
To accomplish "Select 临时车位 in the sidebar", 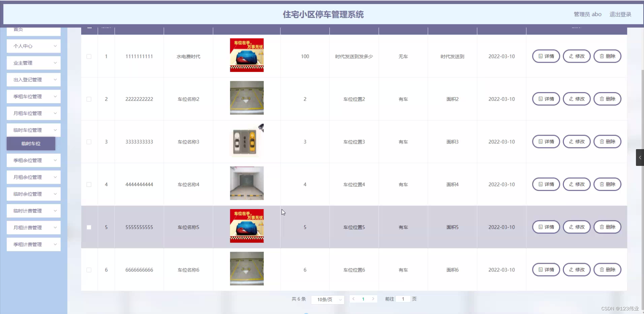I will (x=31, y=144).
